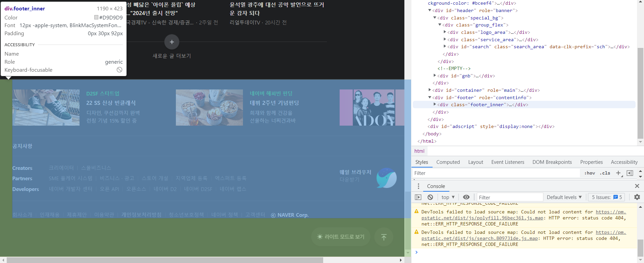Select Console drawer tab

[436, 186]
